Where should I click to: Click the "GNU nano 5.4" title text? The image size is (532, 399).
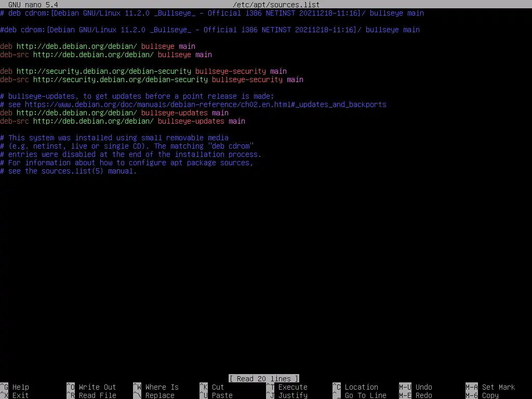pyautogui.click(x=33, y=5)
